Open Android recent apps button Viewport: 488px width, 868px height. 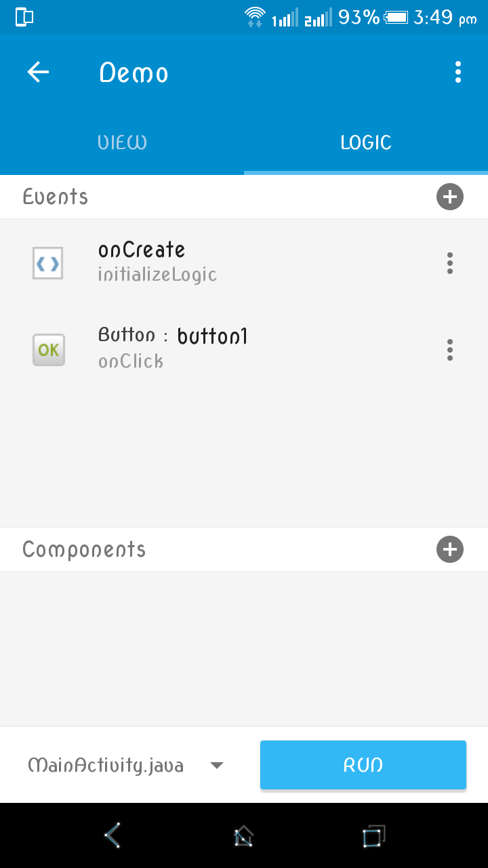tap(372, 835)
